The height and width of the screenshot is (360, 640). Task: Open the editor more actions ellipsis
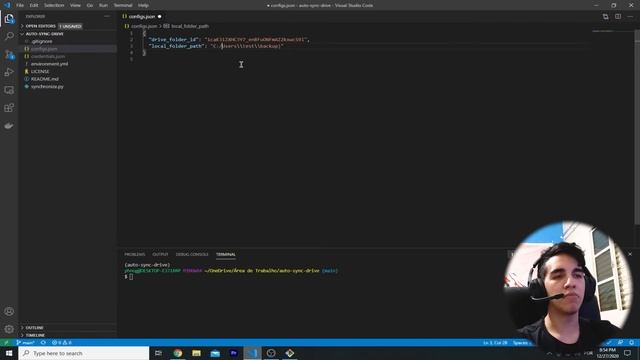tap(630, 16)
